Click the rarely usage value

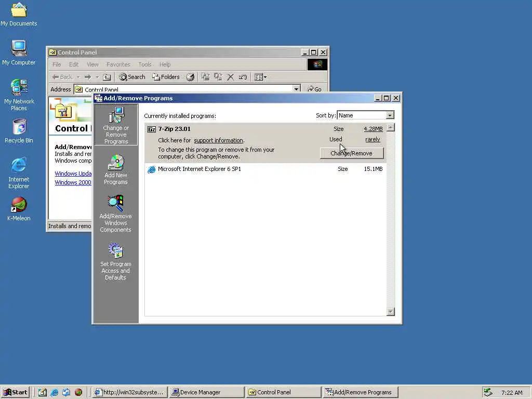[x=373, y=139]
